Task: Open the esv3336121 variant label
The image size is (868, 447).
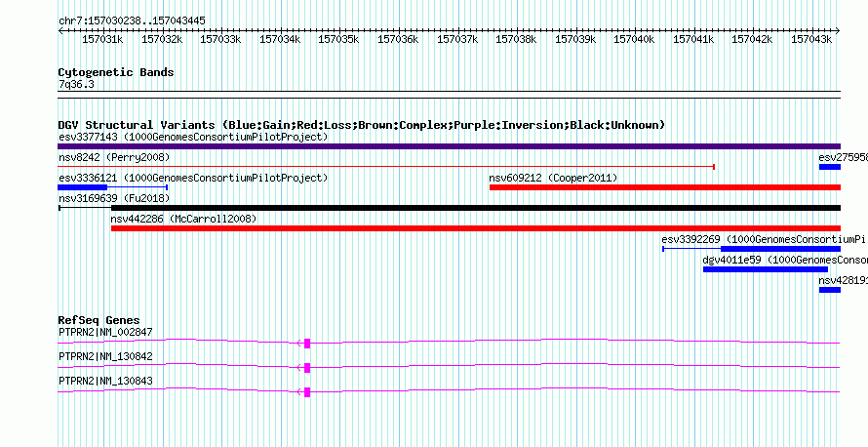Action: click(193, 178)
